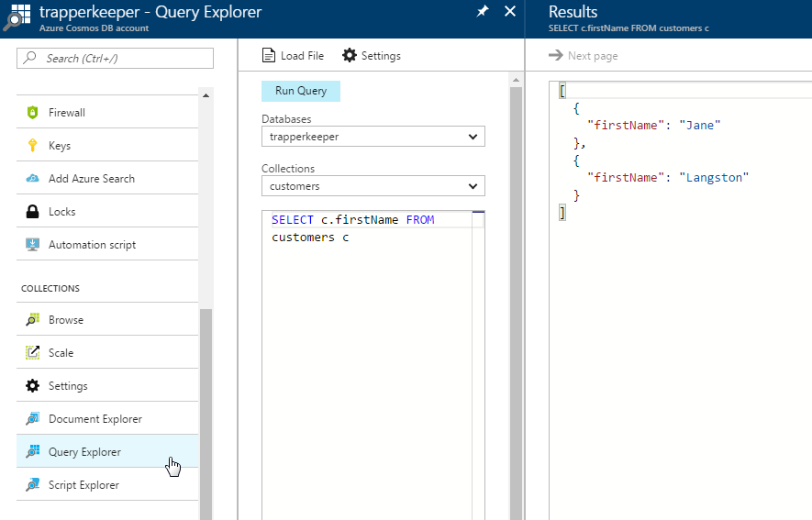Click the Script Explorer icon
The height and width of the screenshot is (520, 812).
(x=32, y=485)
